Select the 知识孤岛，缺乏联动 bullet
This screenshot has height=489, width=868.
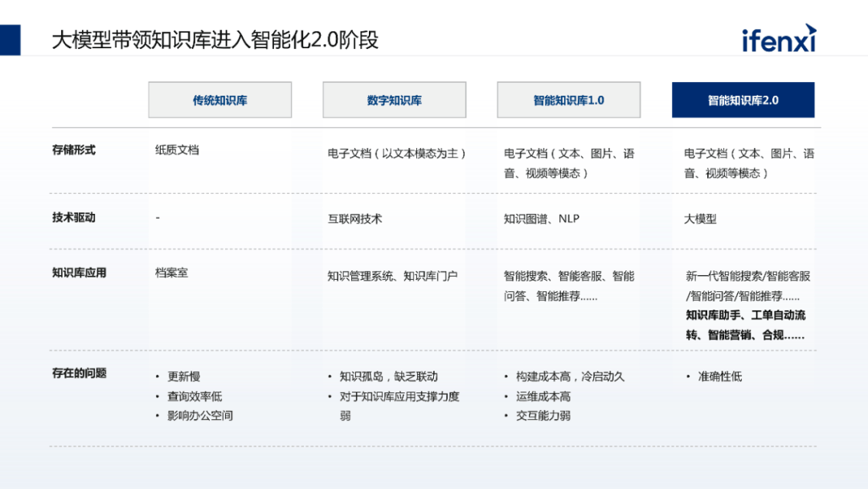(x=388, y=376)
